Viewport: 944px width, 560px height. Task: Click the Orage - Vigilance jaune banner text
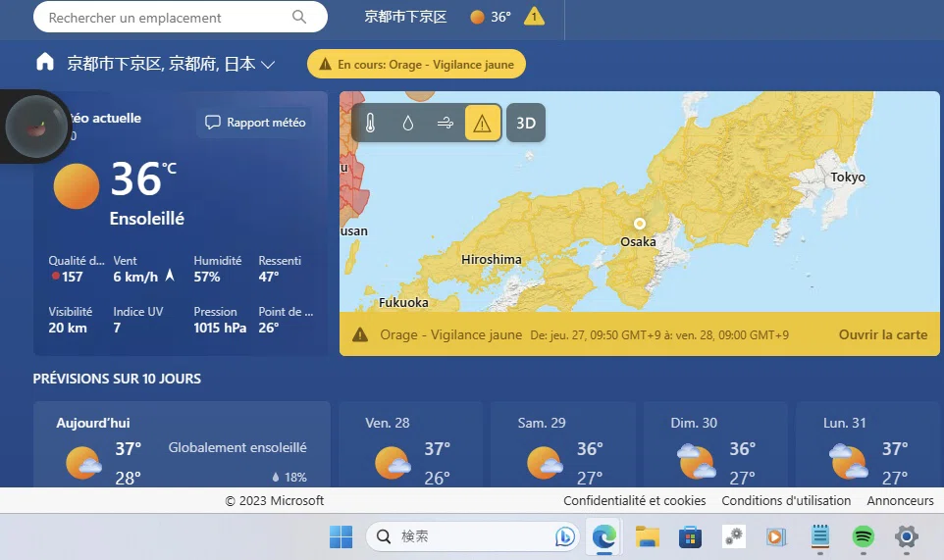[451, 335]
